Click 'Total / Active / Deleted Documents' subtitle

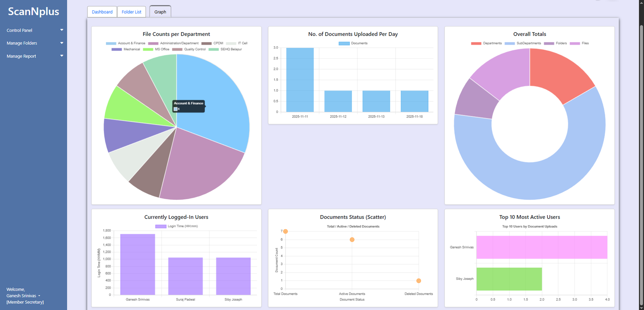(x=353, y=226)
